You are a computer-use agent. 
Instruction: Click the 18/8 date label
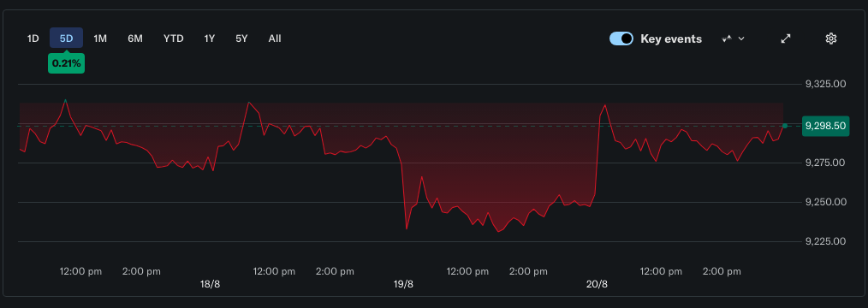click(x=210, y=284)
